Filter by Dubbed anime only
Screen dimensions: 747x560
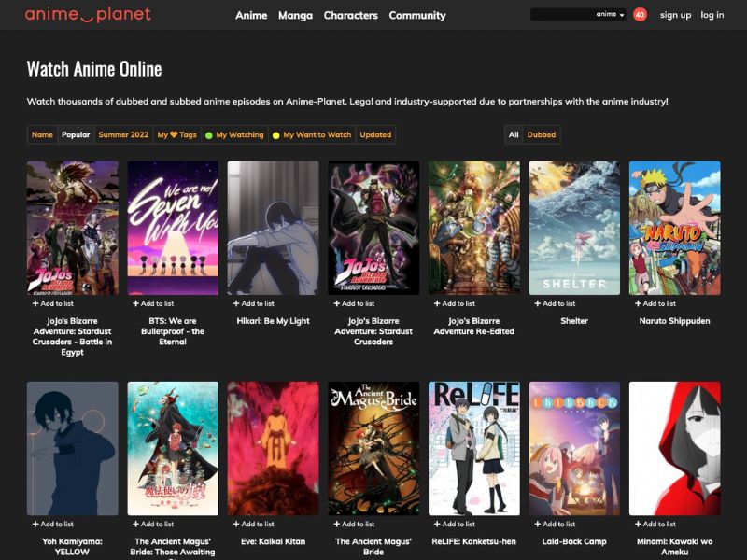click(x=542, y=134)
